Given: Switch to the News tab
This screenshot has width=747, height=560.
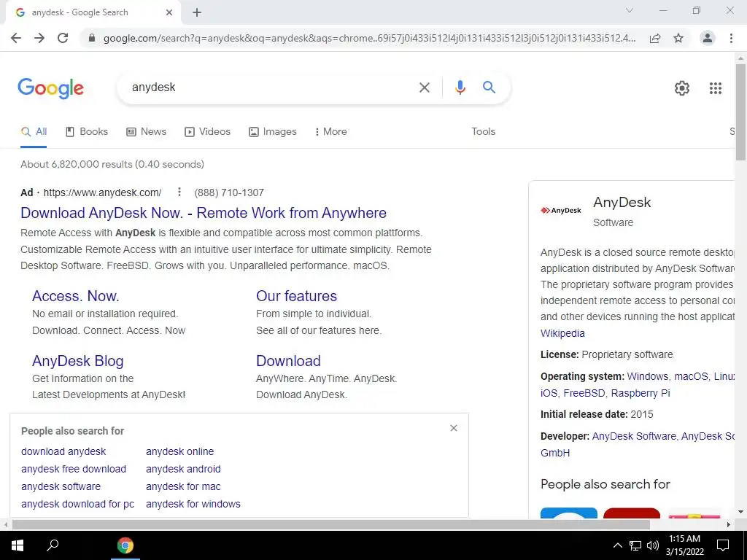Looking at the screenshot, I should point(146,132).
